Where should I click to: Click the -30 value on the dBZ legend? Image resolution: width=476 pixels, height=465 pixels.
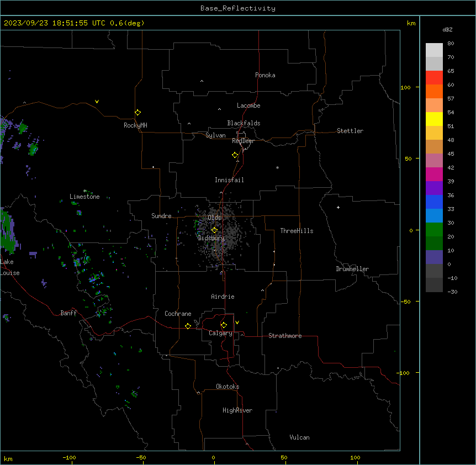(452, 292)
